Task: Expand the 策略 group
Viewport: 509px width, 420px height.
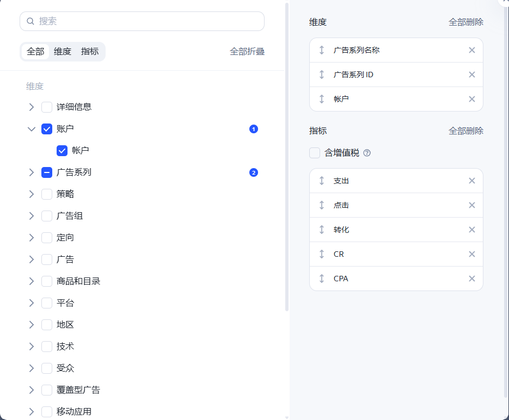Action: (x=32, y=194)
